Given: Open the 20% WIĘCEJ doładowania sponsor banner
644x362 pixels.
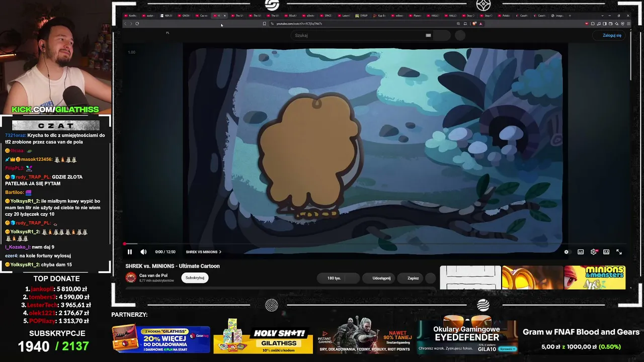Looking at the screenshot, I should point(161,338).
